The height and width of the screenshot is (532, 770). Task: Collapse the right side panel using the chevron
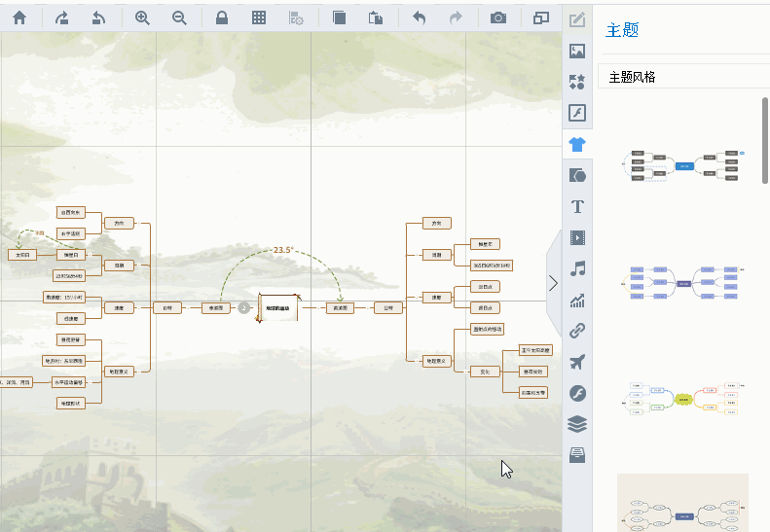point(553,283)
